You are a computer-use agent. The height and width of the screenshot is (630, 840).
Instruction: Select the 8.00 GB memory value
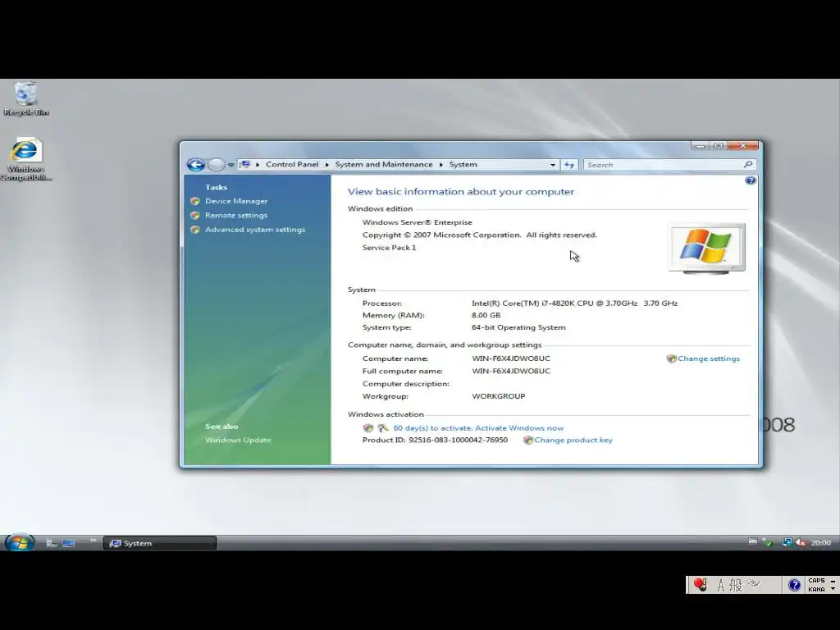(x=486, y=316)
